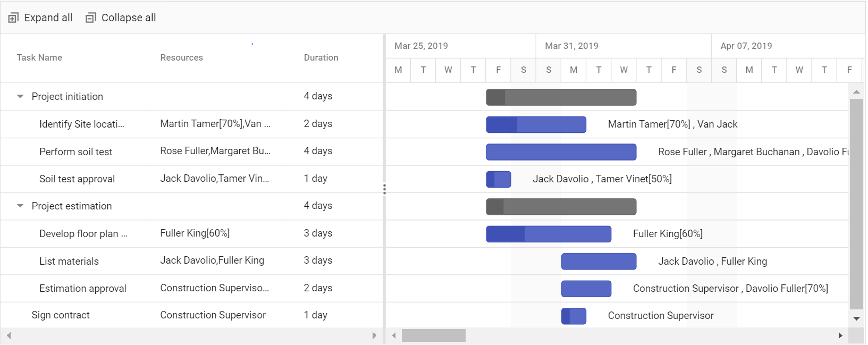Click the Collapse all icon

click(x=91, y=18)
